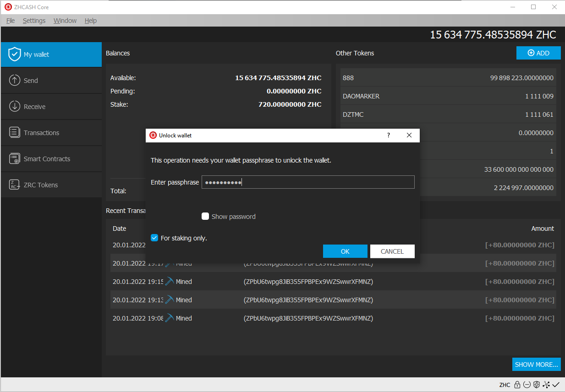The height and width of the screenshot is (392, 565).
Task: Open the My wallet section
Action: (51, 54)
